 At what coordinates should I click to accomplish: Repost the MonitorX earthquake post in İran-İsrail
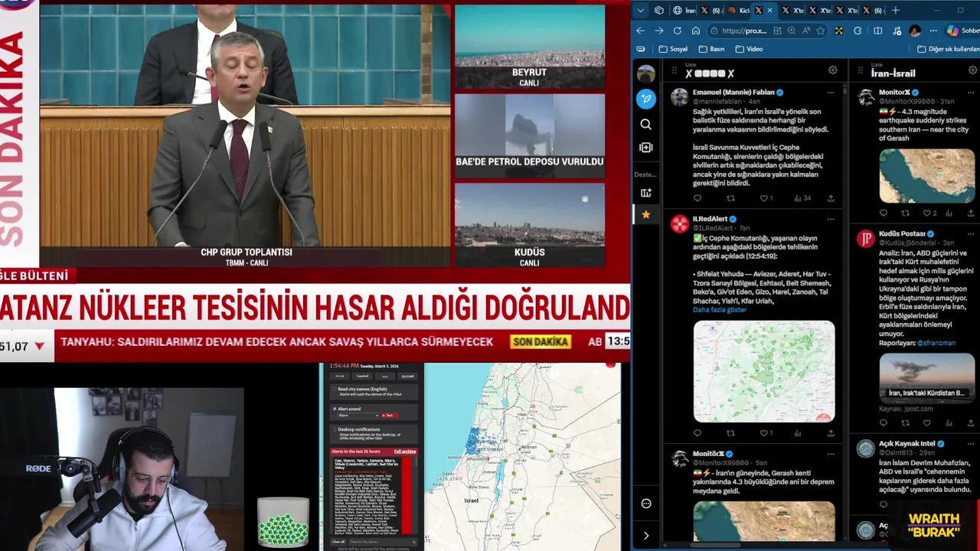pos(905,214)
